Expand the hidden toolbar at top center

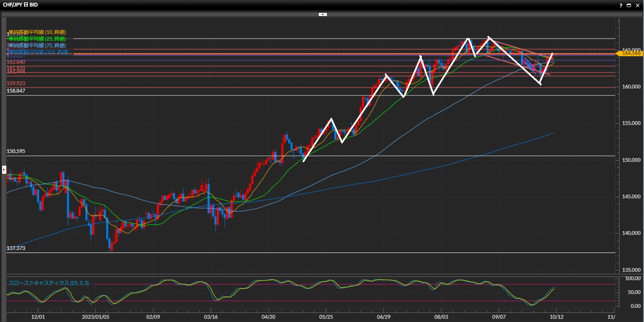pos(323,14)
